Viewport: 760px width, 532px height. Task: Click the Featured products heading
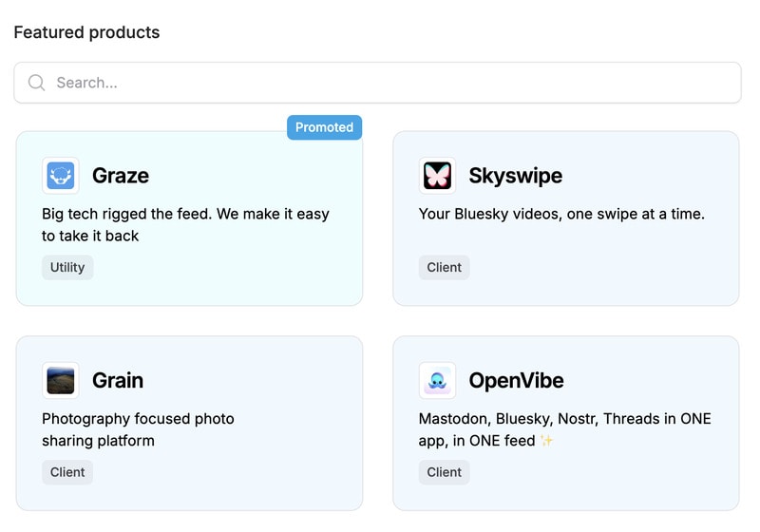tap(86, 32)
